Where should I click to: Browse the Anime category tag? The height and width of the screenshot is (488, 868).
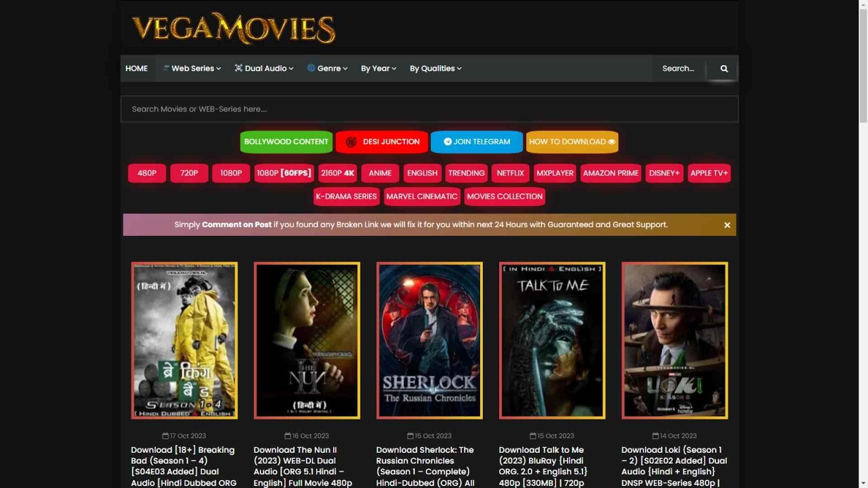(380, 173)
